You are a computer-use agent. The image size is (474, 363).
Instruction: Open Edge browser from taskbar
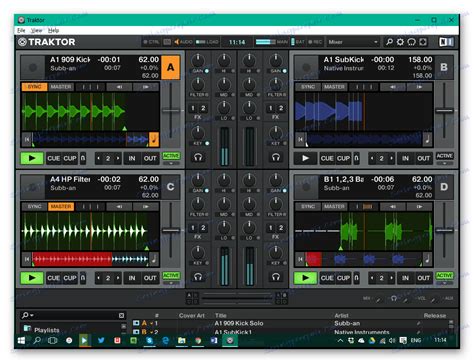point(165,340)
